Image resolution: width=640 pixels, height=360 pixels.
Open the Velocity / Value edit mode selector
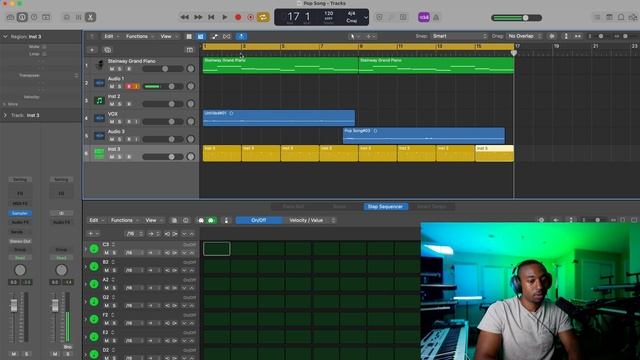pos(309,220)
